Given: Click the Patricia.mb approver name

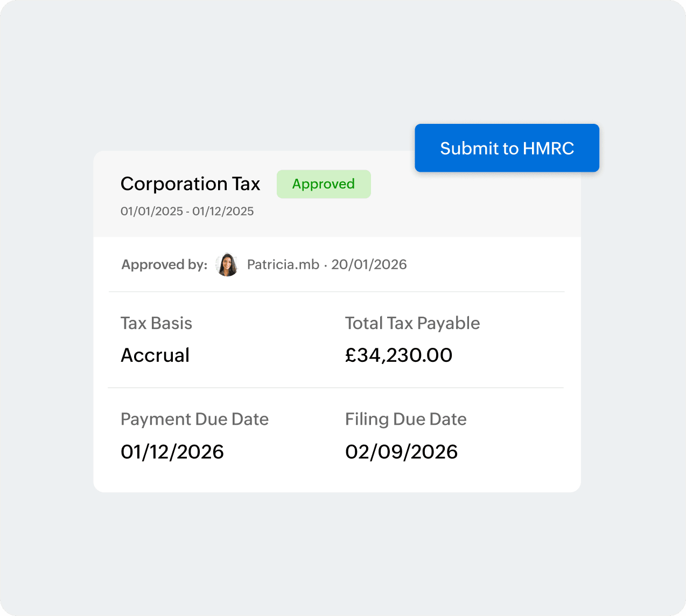Looking at the screenshot, I should pyautogui.click(x=283, y=264).
